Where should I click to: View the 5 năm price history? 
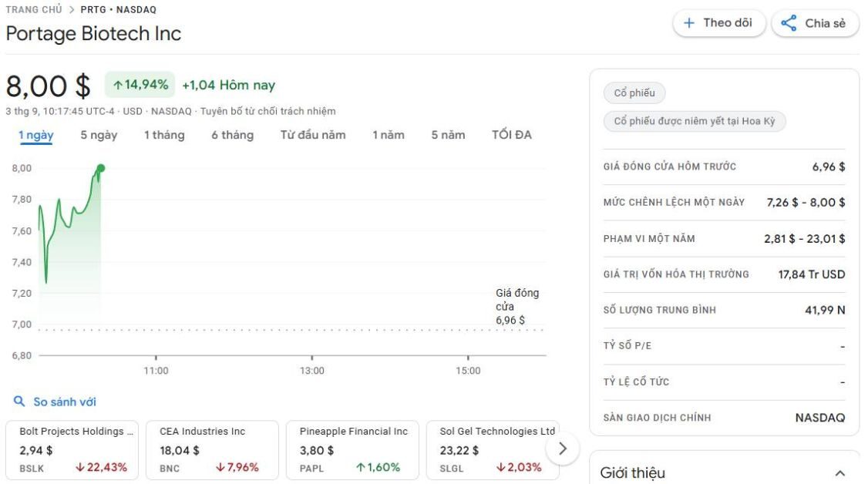(x=448, y=135)
